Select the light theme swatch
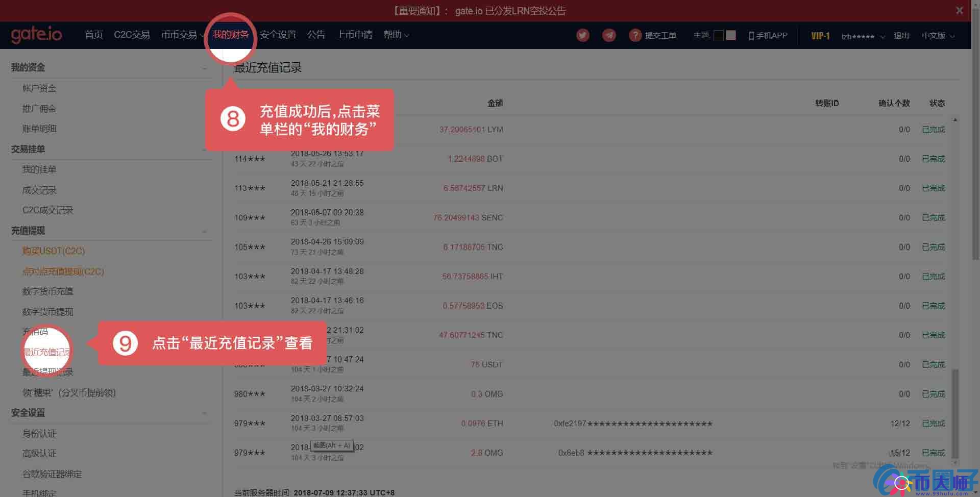 click(731, 35)
